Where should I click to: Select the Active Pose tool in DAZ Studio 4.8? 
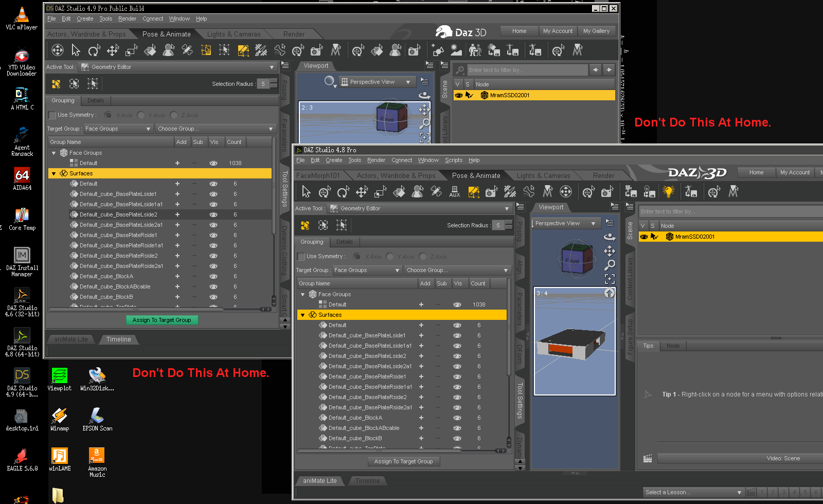click(x=418, y=192)
